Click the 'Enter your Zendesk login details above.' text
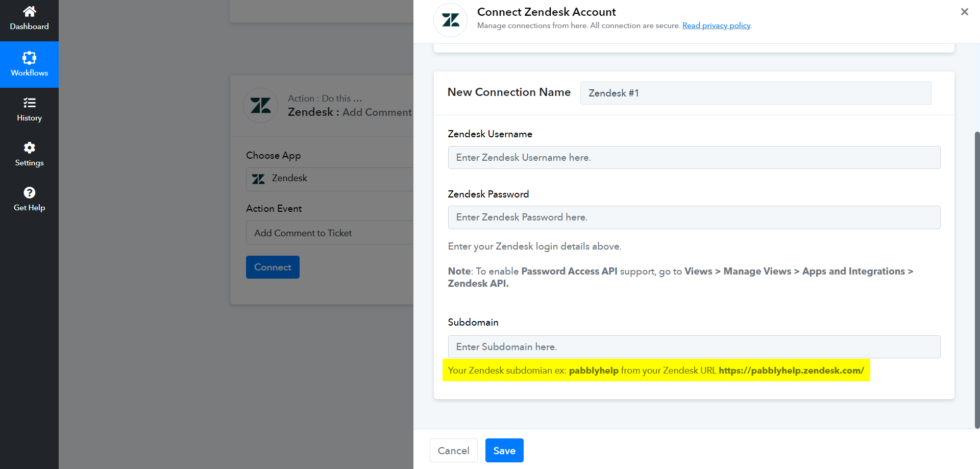Image resolution: width=980 pixels, height=469 pixels. [x=534, y=246]
